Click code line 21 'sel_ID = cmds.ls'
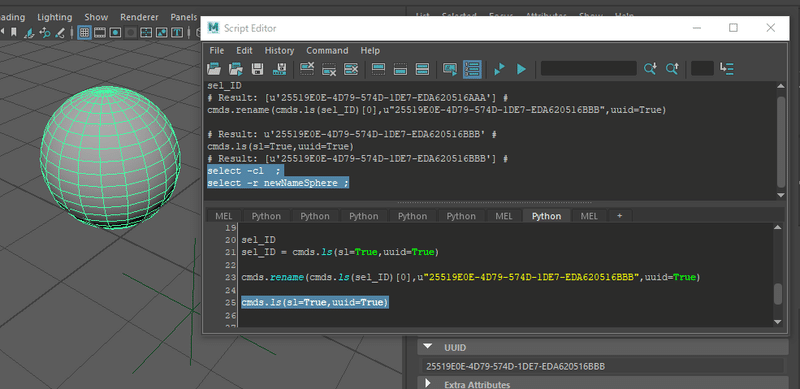This screenshot has width=800, height=389. coord(340,252)
